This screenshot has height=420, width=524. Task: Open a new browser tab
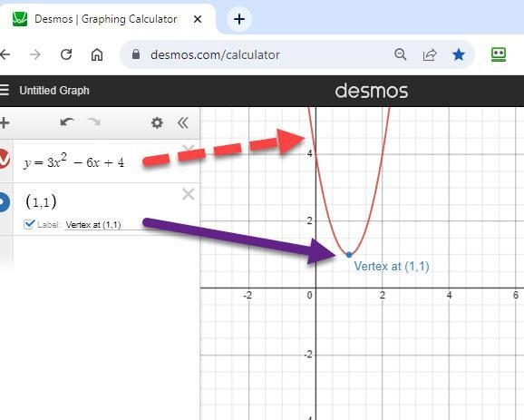coord(239,19)
